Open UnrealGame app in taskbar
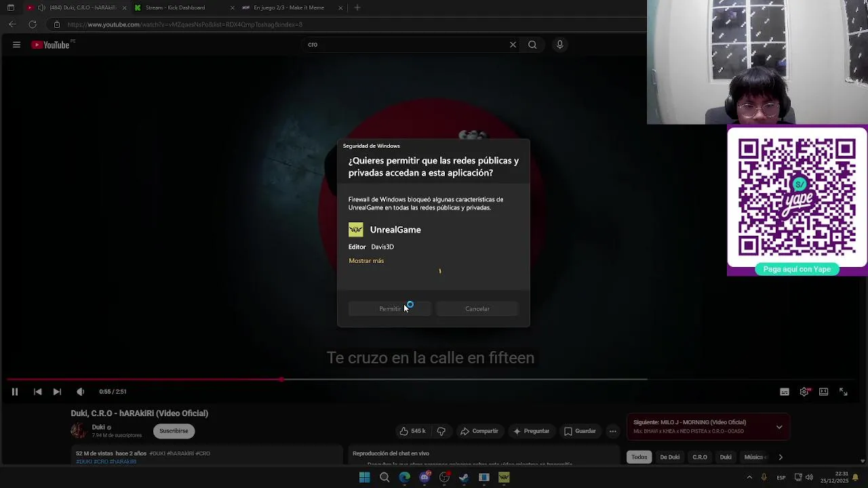 click(504, 478)
